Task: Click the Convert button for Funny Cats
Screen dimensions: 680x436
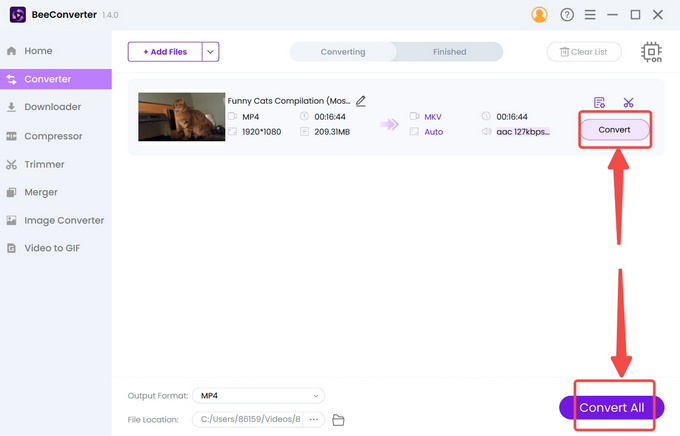Action: [615, 130]
